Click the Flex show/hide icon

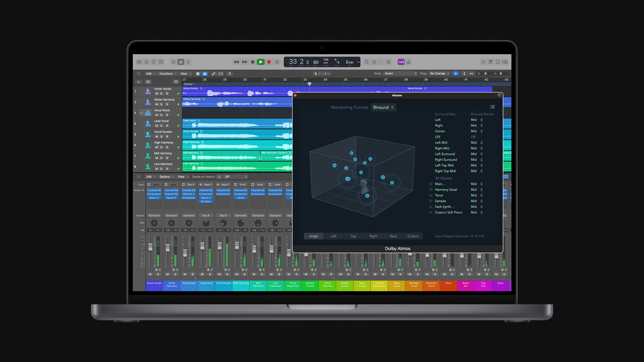[221, 74]
